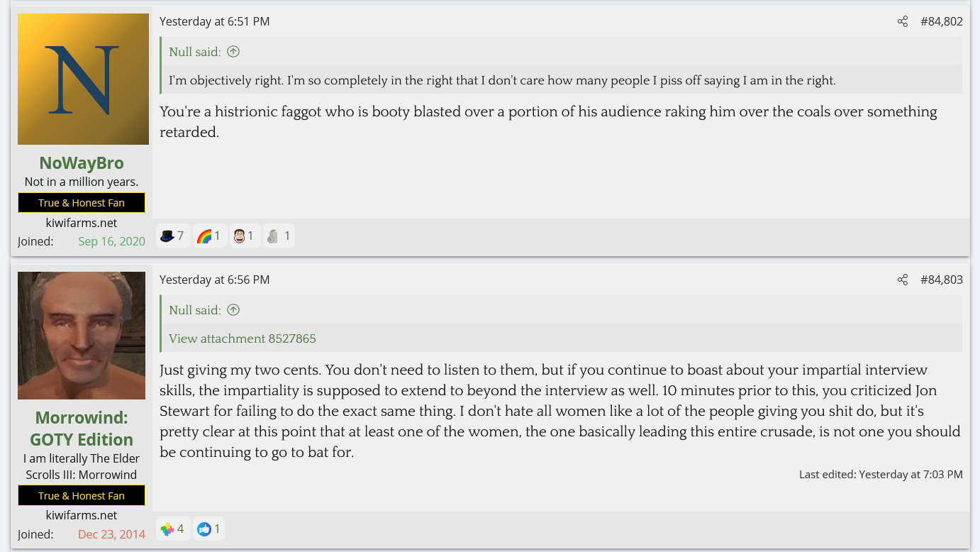Click the Yesterday at 6:56 PM timestamp
Viewport: 980px width, 552px height.
click(x=214, y=280)
